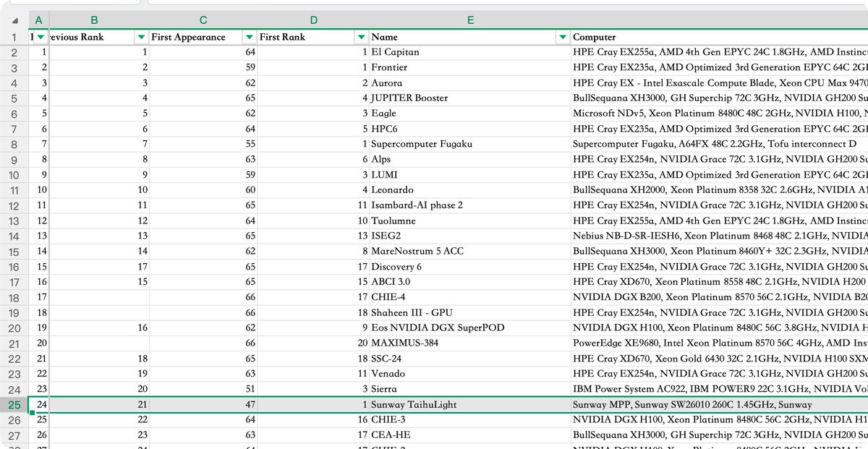Click the Sunway MPP computer description cell
The height and width of the screenshot is (449, 868).
[719, 405]
